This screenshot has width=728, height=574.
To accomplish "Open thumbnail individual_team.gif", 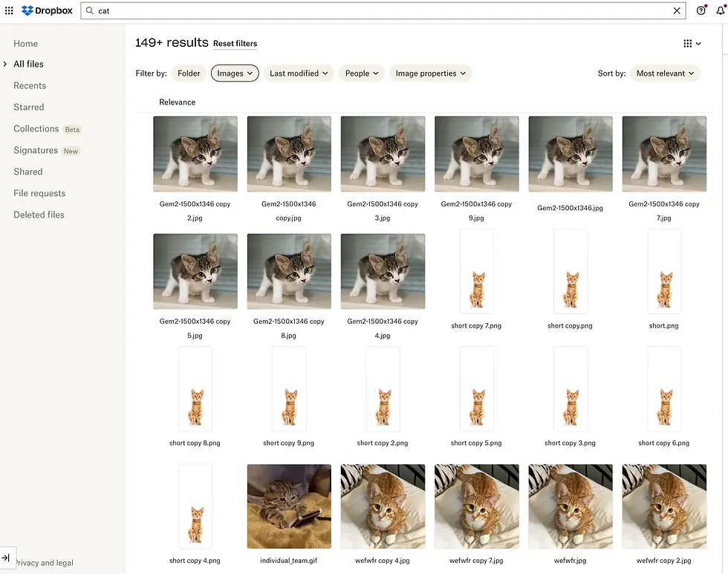I will 289,506.
